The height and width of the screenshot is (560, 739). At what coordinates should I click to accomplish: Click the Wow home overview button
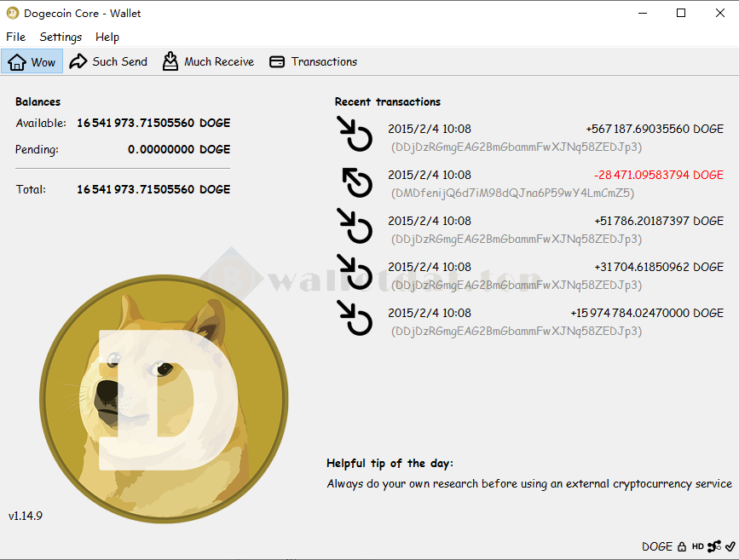click(x=32, y=61)
